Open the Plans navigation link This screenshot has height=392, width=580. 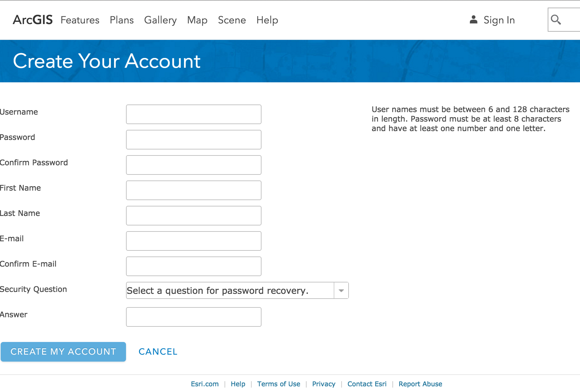pyautogui.click(x=122, y=20)
